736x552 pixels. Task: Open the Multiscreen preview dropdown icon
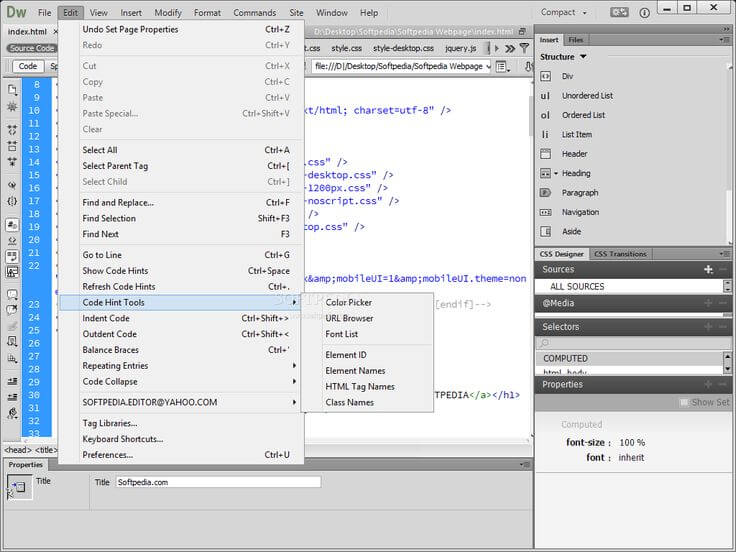502,67
